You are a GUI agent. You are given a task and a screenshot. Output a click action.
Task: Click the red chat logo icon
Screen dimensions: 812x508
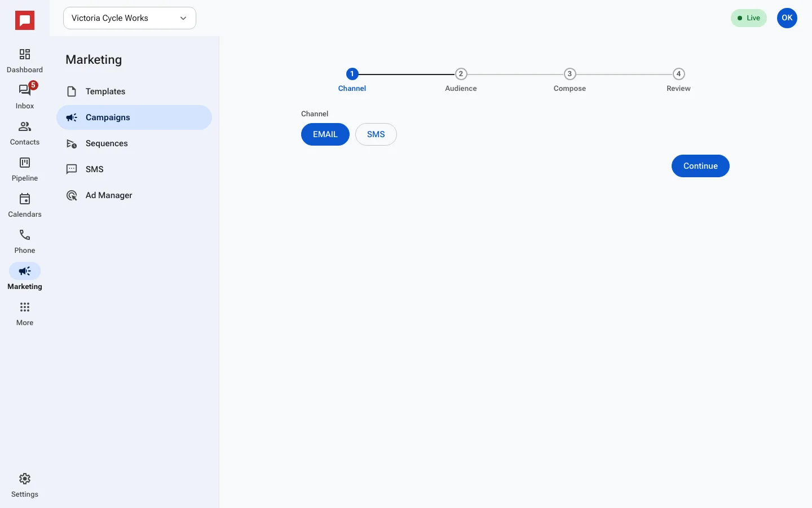[x=25, y=20]
